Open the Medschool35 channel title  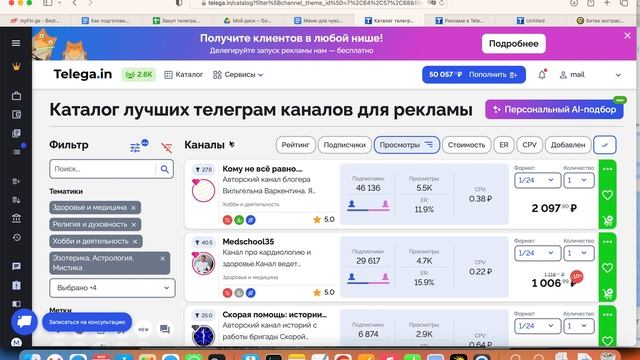coord(248,242)
